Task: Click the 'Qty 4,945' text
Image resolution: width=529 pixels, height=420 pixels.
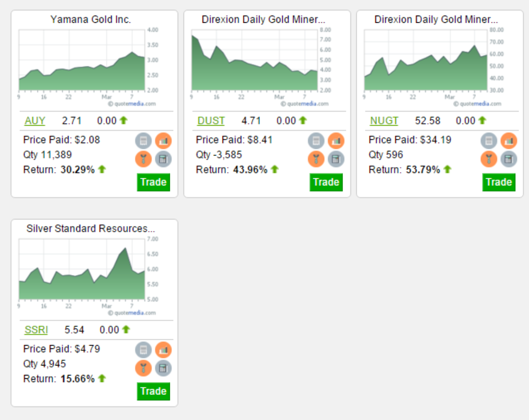Action: click(45, 364)
